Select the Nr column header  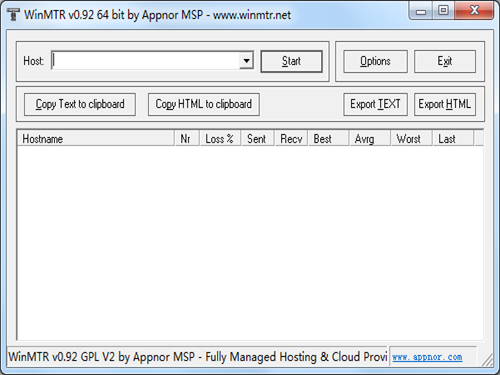coord(187,139)
